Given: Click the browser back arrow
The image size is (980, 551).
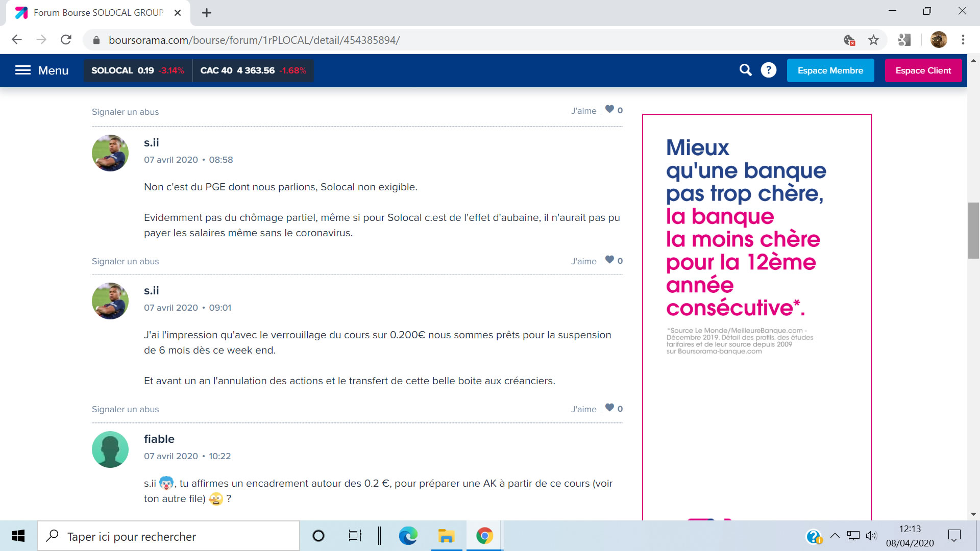Looking at the screenshot, I should pyautogui.click(x=17, y=40).
